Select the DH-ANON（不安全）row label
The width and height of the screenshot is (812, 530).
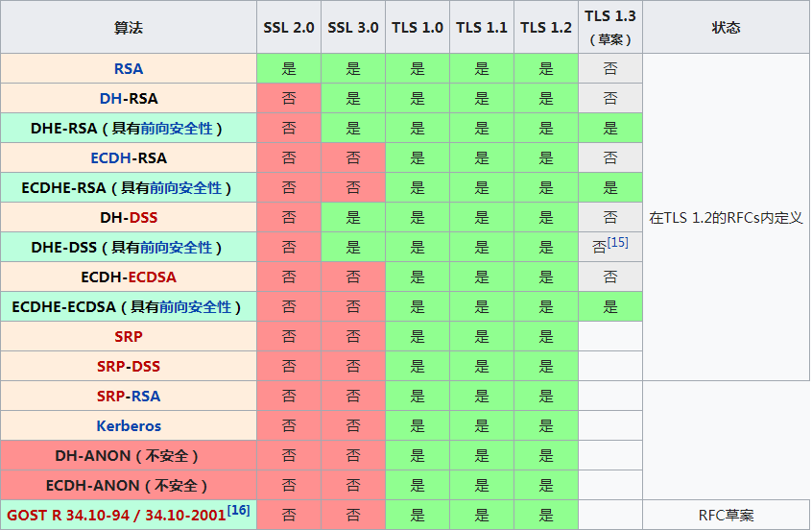click(129, 456)
